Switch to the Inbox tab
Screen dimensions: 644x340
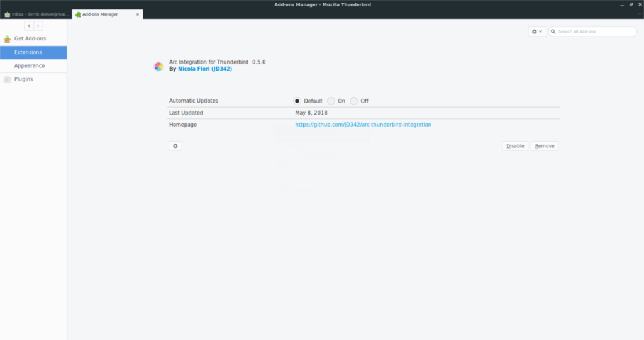[x=36, y=14]
